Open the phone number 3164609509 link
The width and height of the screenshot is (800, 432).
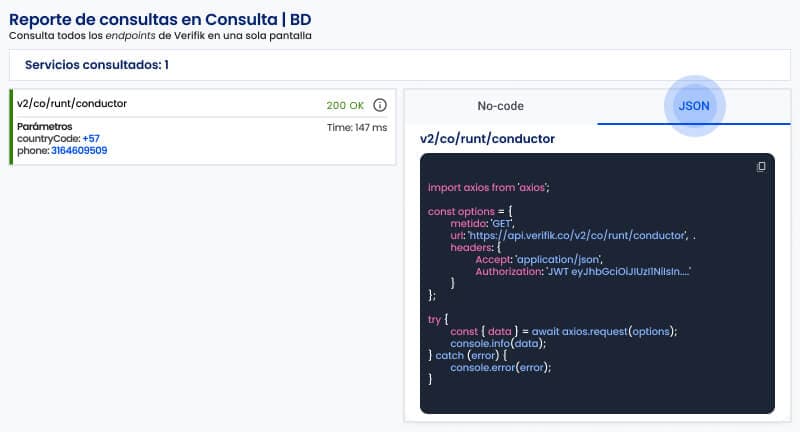coord(79,151)
